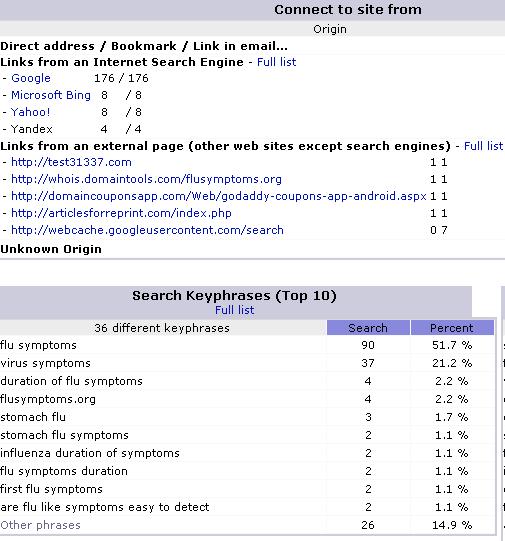Open the Google search engine link
The width and height of the screenshot is (505, 541).
point(31,78)
